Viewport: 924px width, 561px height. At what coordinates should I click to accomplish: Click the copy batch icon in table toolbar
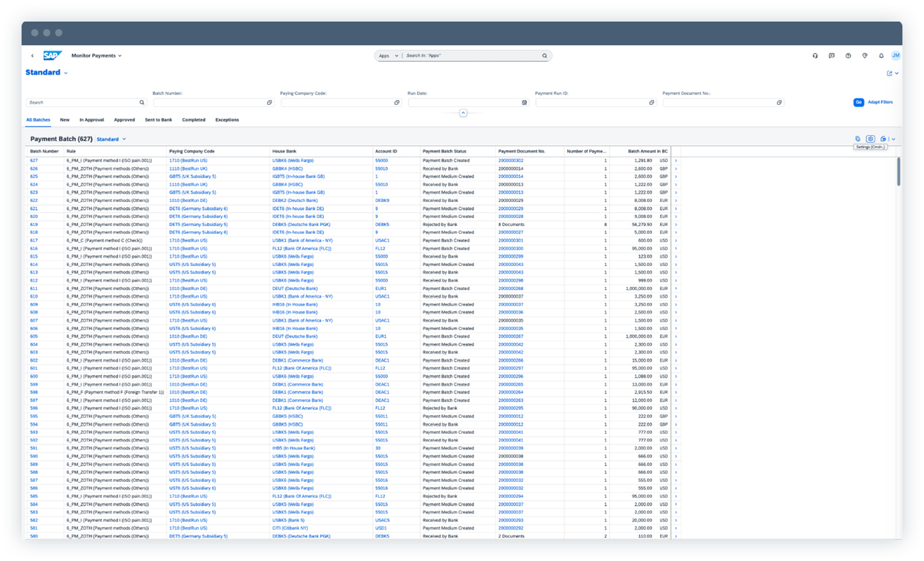pyautogui.click(x=857, y=138)
